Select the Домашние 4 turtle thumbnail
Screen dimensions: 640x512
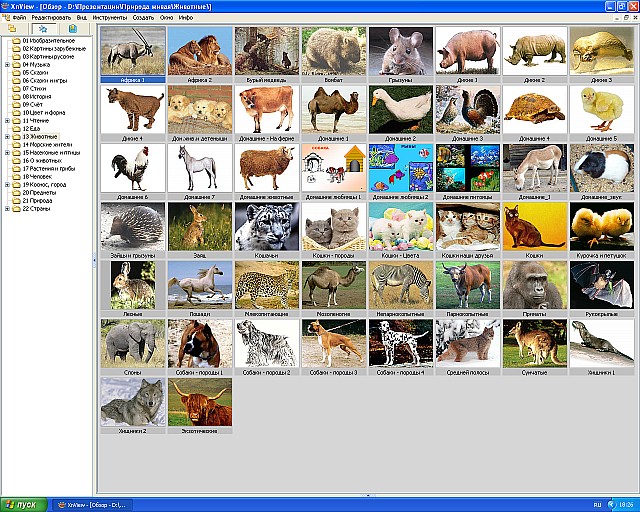(535, 109)
